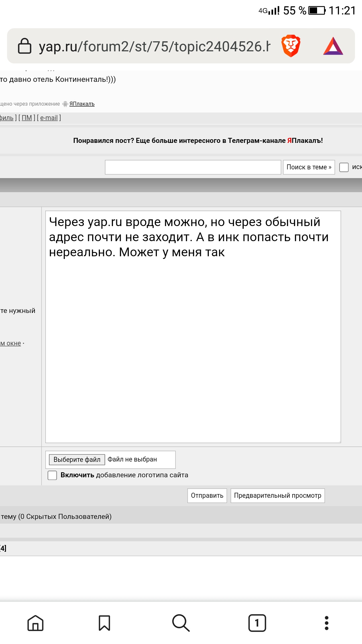The width and height of the screenshot is (362, 644).
Task: Click the link ending with окне
Action: pos(10,343)
